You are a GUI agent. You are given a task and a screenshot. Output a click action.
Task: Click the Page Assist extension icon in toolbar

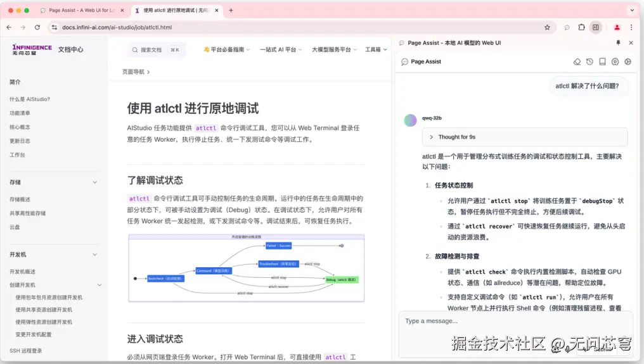[567, 27]
